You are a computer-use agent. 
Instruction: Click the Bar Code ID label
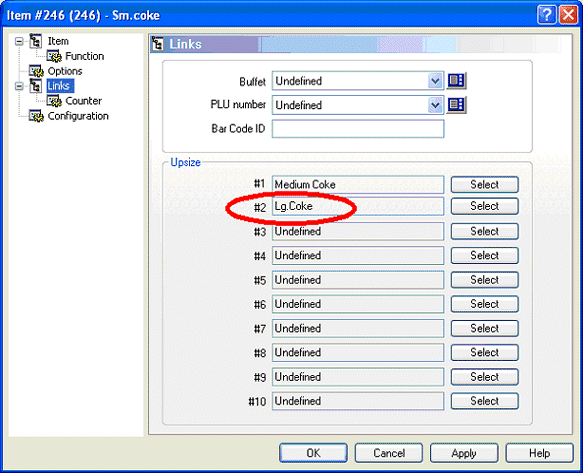pyautogui.click(x=238, y=129)
